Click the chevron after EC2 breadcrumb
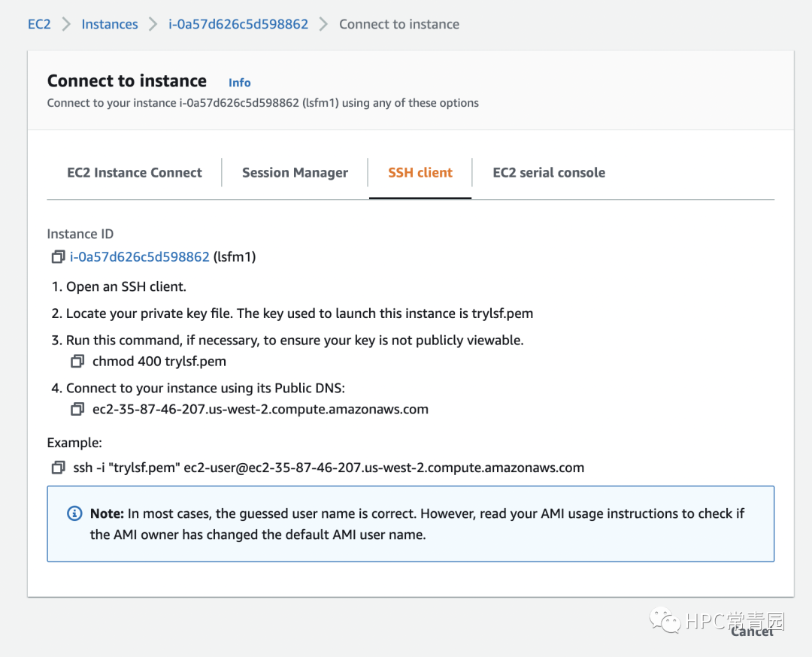Viewport: 812px width, 657px height. 66,24
